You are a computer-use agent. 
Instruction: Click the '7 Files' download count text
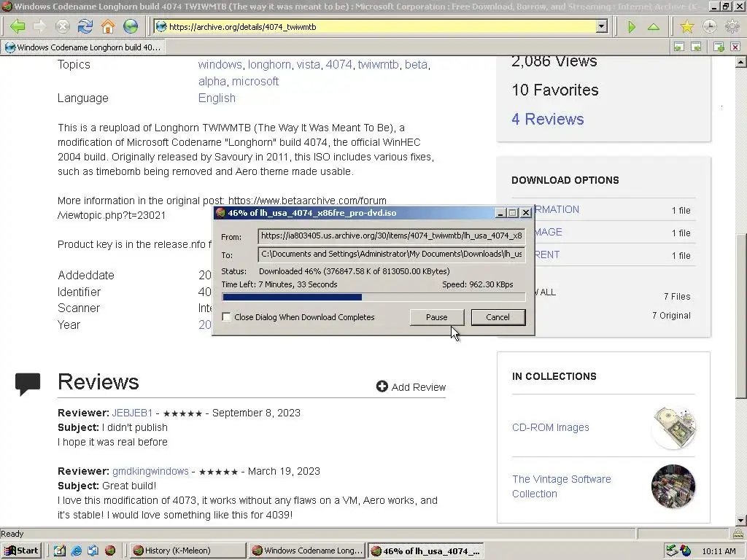[677, 296]
